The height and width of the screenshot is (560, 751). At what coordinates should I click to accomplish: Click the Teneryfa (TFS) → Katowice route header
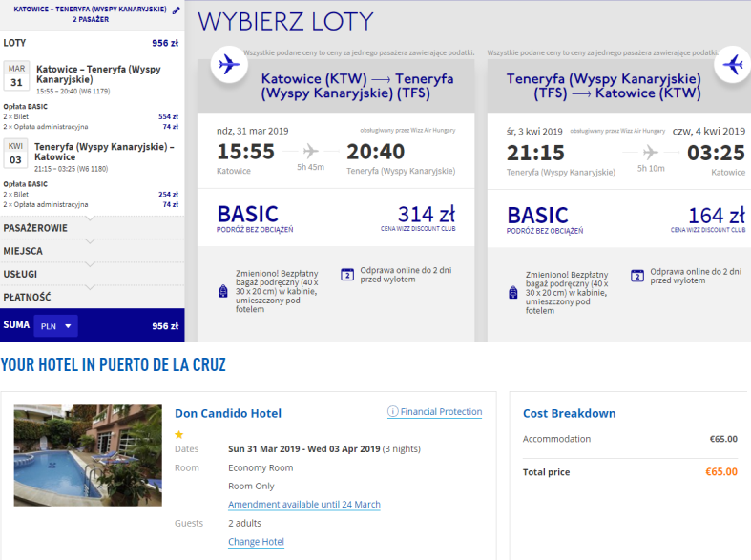tap(603, 86)
